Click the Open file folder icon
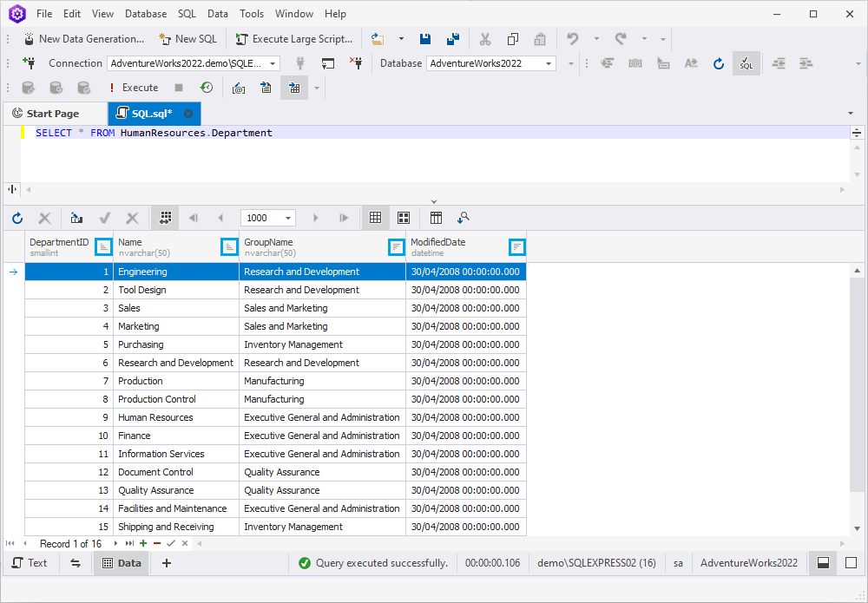The height and width of the screenshot is (603, 868). click(378, 39)
